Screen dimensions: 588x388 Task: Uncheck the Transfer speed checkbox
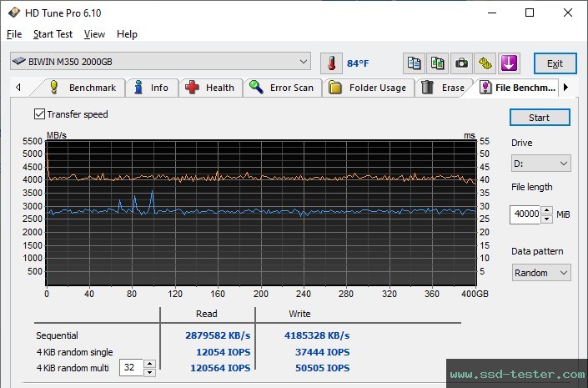click(39, 114)
